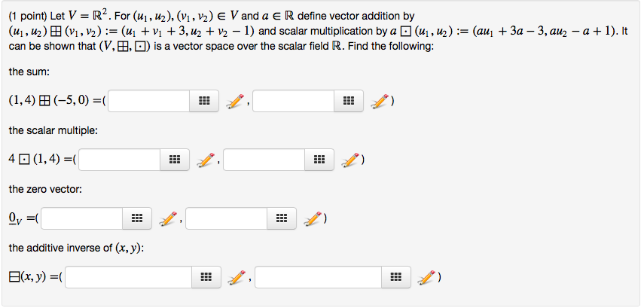Focus second input field of scalar multiple answer
644x308 pixels.
[264, 160]
